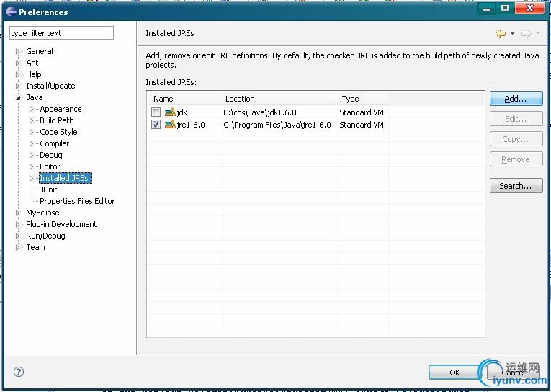The width and height of the screenshot is (551, 392).
Task: Click the jdk library icon in the table
Action: click(170, 112)
